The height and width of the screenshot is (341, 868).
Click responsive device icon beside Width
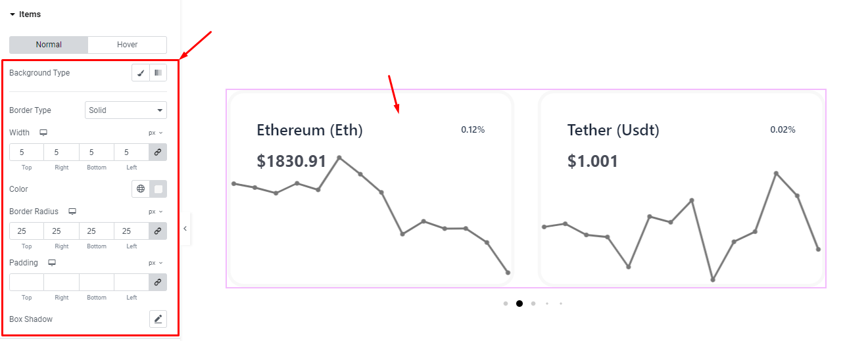coord(43,133)
